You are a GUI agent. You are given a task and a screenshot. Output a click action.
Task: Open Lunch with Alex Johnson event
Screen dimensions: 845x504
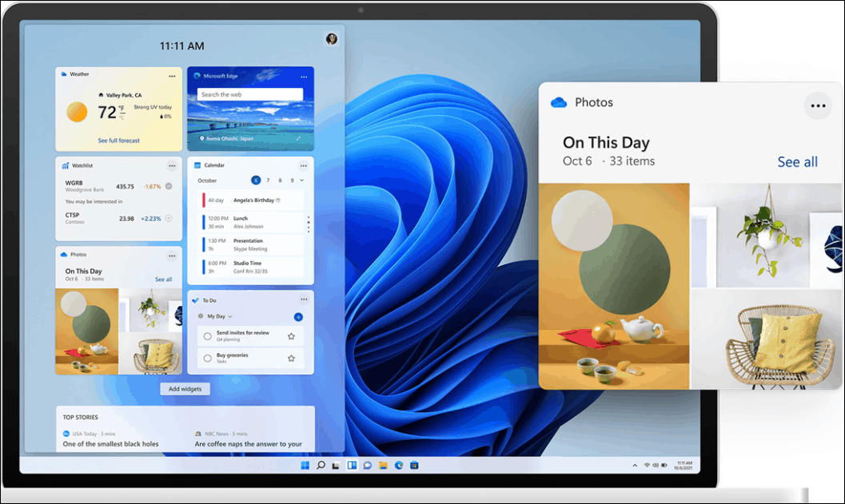[250, 222]
